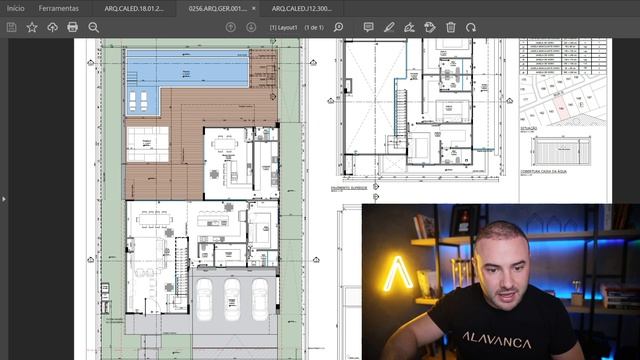Add file to favorites with star icon
The width and height of the screenshot is (640, 360).
32,27
